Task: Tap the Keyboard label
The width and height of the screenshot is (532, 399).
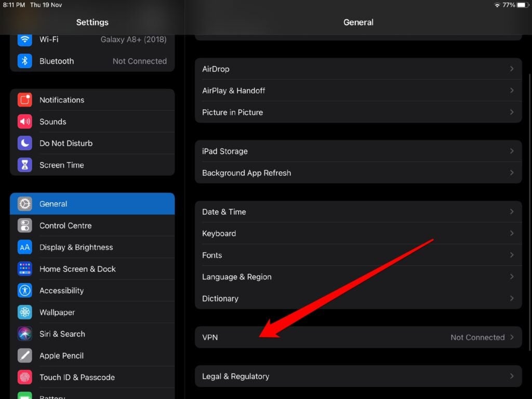Action: 219,233
